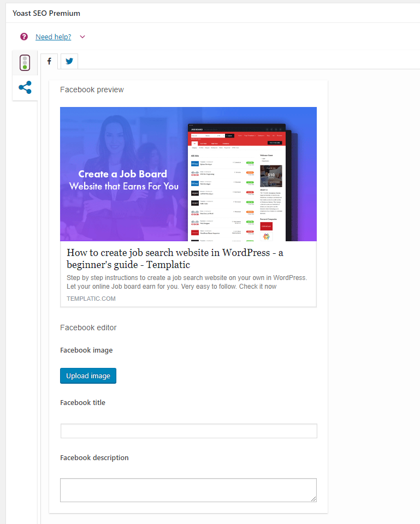The width and height of the screenshot is (420, 524).
Task: Click the Yoast SEO Premium panel header
Action: 46,13
